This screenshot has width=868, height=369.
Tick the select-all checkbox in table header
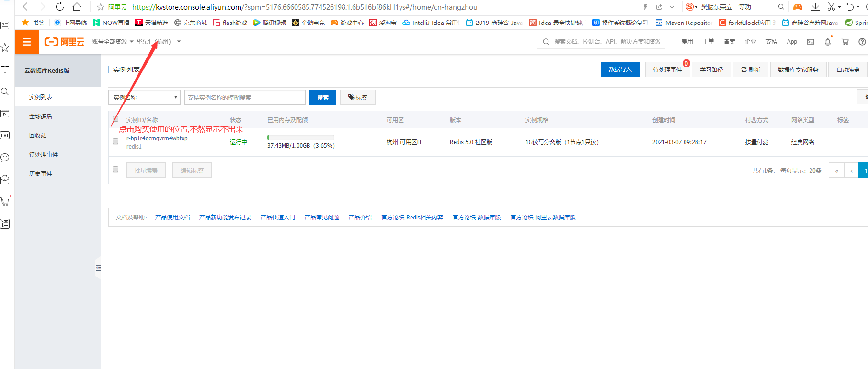point(115,119)
